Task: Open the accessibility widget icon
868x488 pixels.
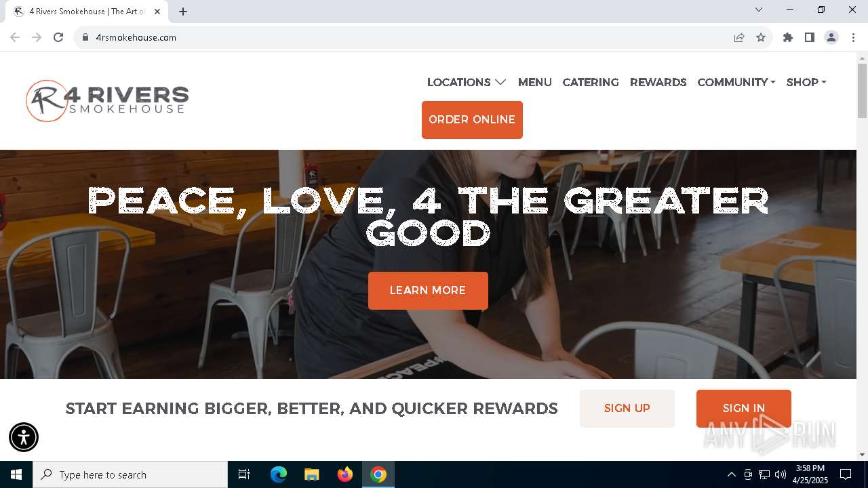Action: 24,437
